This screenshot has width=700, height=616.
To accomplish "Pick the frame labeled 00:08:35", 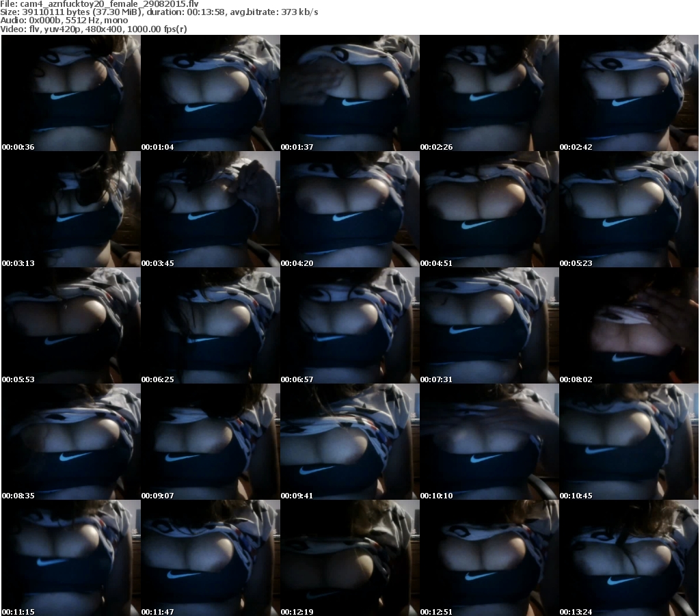I will tap(71, 442).
